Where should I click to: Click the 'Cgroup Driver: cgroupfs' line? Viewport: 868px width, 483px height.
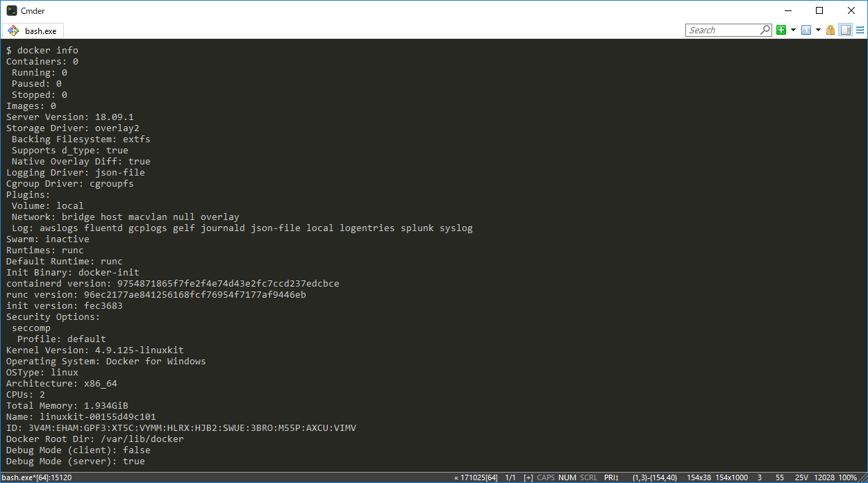click(70, 183)
